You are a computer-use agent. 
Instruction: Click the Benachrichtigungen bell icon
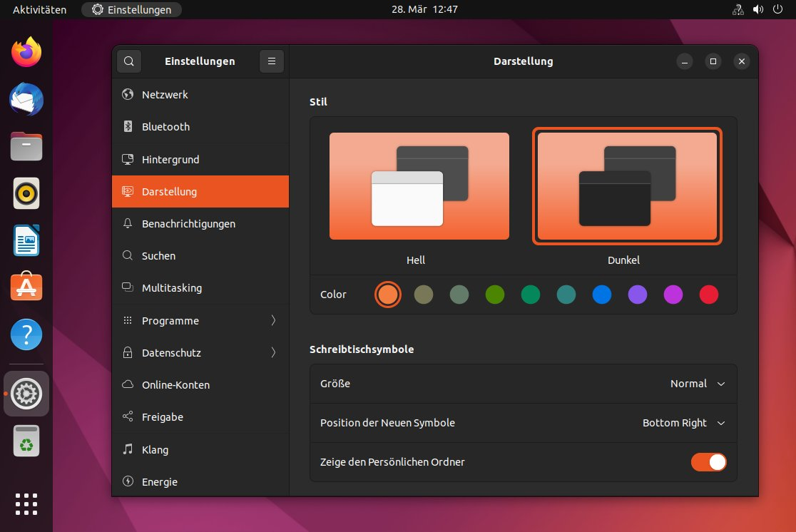(x=128, y=223)
